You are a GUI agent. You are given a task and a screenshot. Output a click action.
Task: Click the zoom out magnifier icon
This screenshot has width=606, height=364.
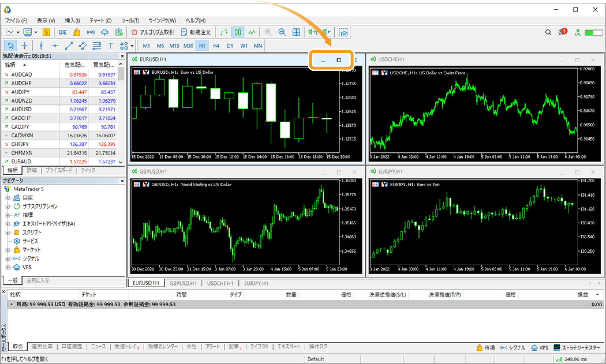pos(282,32)
